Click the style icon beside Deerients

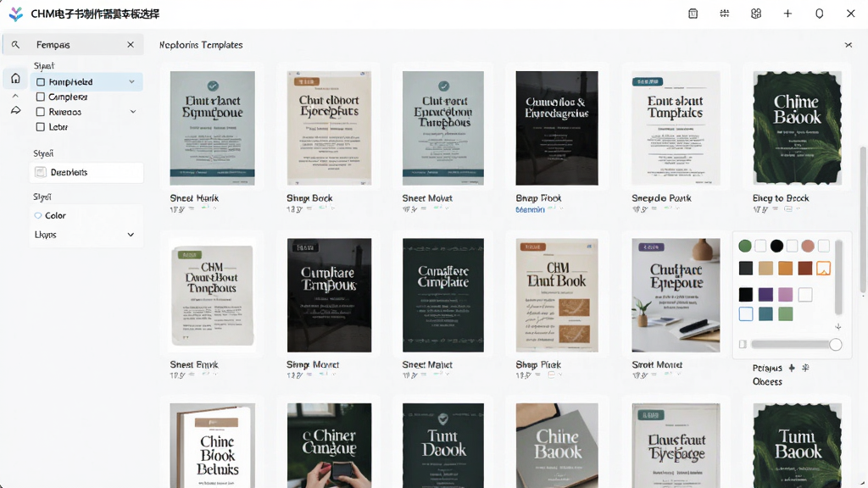click(x=41, y=173)
